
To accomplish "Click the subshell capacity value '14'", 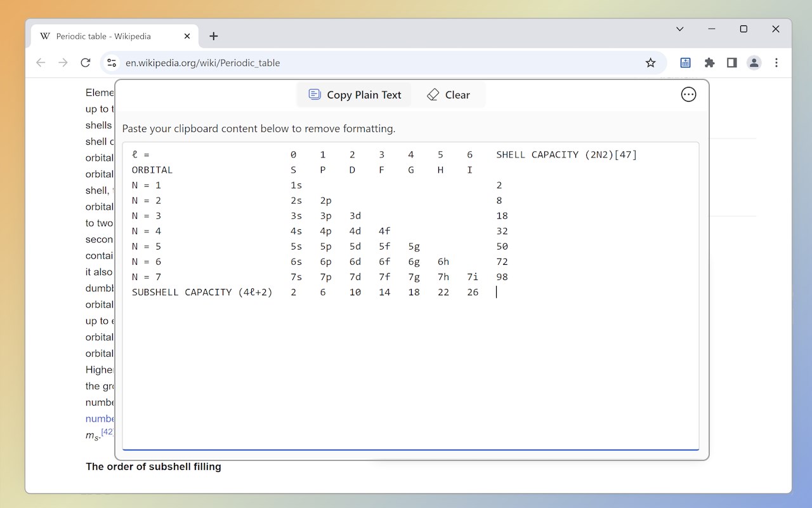I will 384,292.
